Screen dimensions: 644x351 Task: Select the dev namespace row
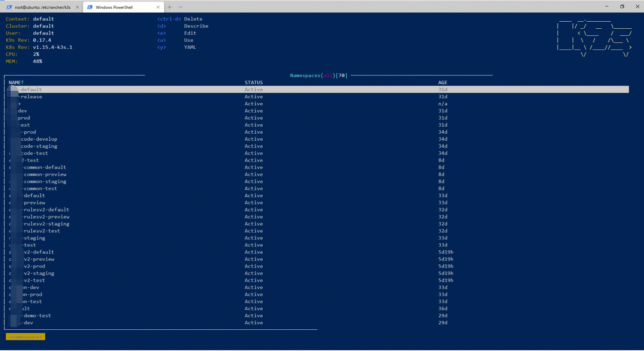[318, 111]
